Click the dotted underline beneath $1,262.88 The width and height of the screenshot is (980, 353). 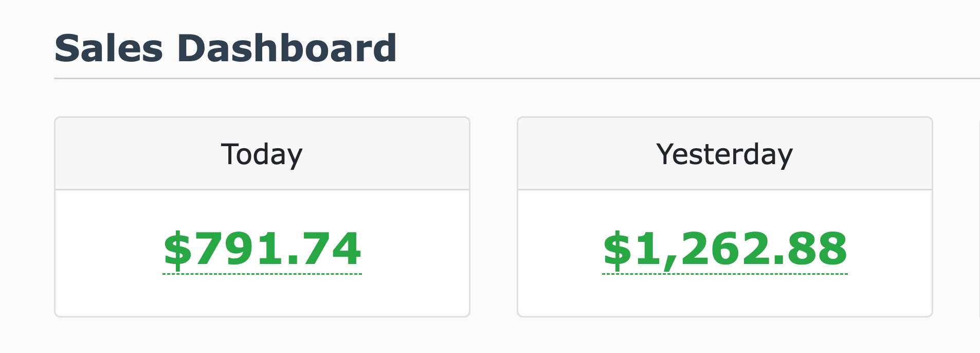(725, 274)
